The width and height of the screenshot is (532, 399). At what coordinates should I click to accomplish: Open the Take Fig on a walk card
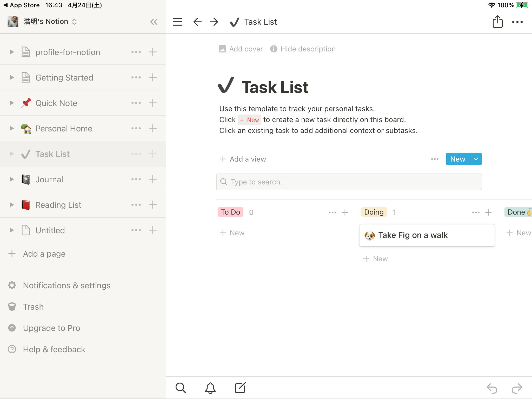(x=427, y=235)
